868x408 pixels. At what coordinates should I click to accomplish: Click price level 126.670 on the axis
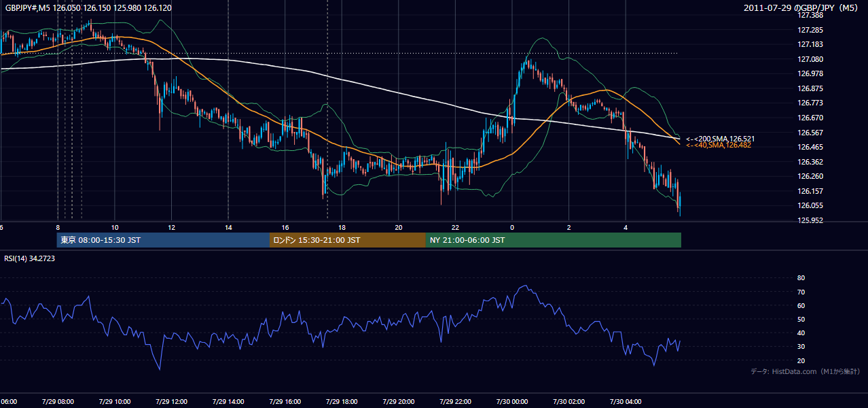click(x=810, y=118)
